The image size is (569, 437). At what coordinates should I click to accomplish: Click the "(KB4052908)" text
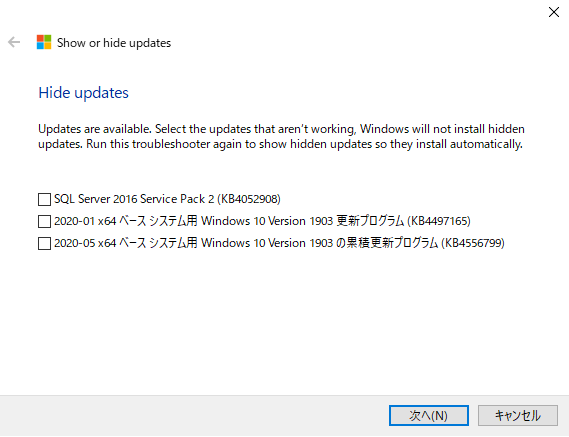tap(249, 199)
